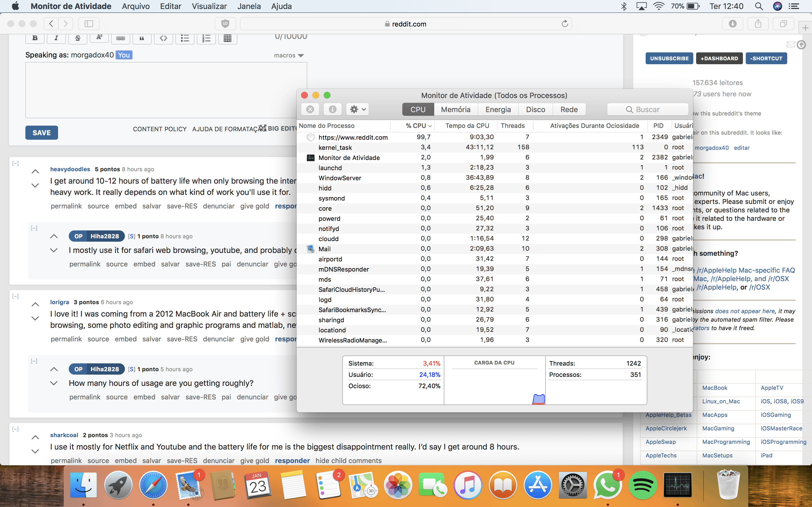The height and width of the screenshot is (507, 812).
Task: Click the Buscar search field
Action: tap(648, 109)
